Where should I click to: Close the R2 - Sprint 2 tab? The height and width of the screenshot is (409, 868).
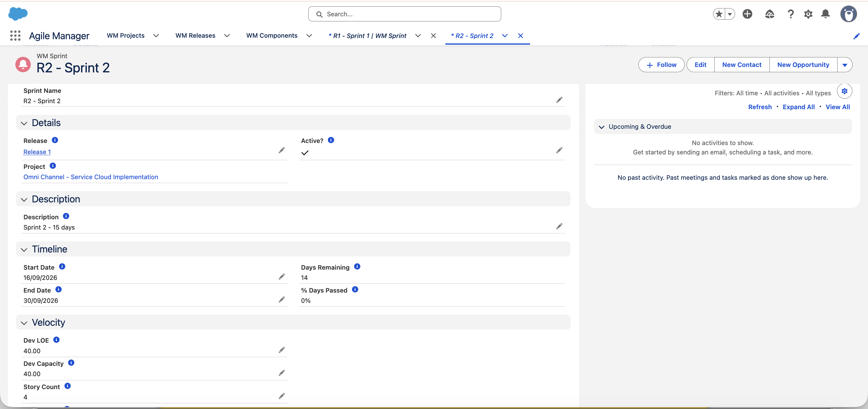[x=520, y=35]
